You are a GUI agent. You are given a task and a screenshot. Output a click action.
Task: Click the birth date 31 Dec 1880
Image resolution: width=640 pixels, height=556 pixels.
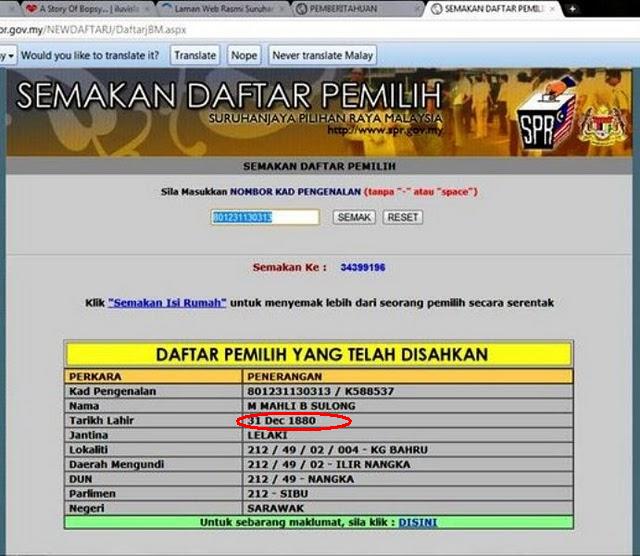pyautogui.click(x=281, y=420)
